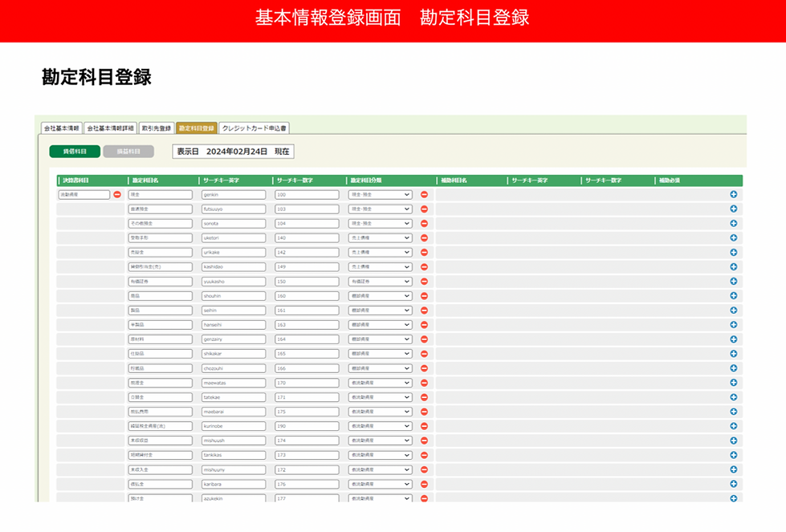Delete the maebarai row numbered 175
Viewport: 786px width, 532px height.
(424, 412)
